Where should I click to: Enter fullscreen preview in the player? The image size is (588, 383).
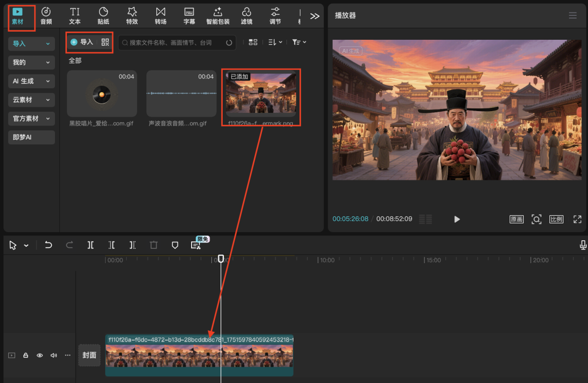coord(577,219)
